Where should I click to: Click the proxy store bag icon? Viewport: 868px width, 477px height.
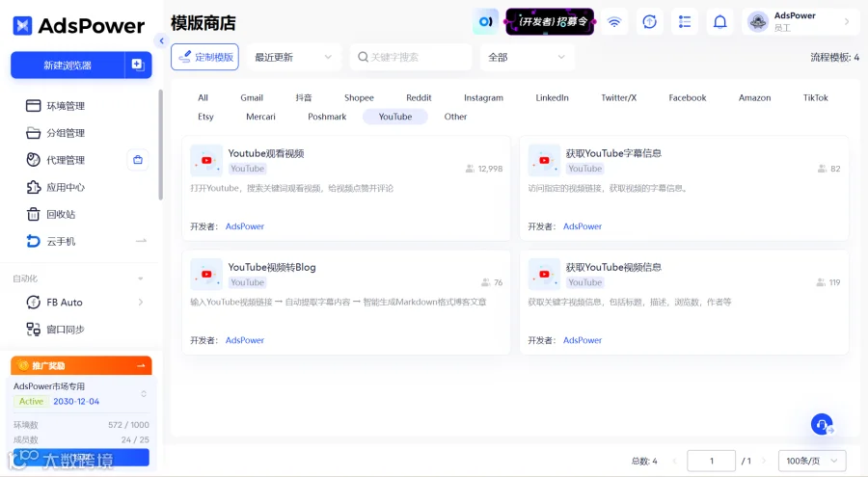coord(138,160)
